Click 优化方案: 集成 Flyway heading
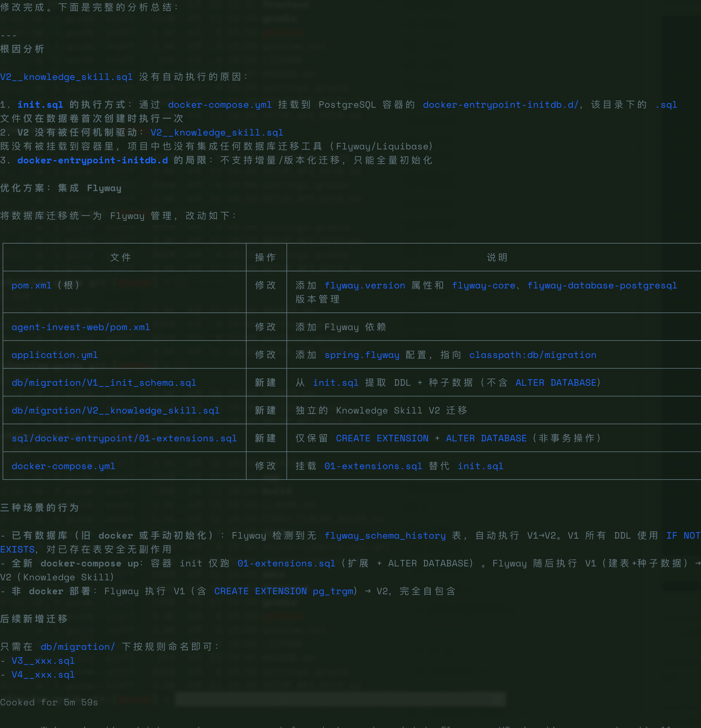Screen dimensions: 701x728 pyautogui.click(x=61, y=188)
